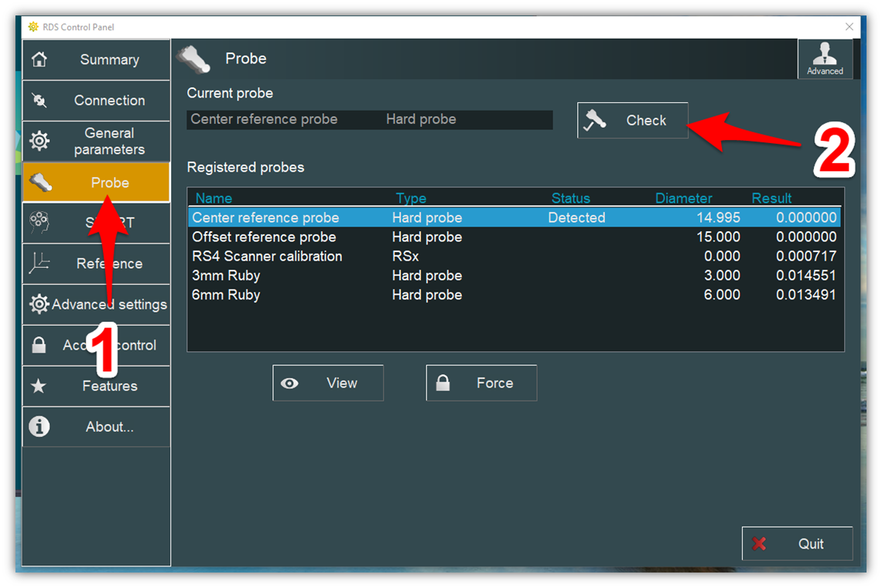Click the Force button
Image resolution: width=882 pixels, height=588 pixels.
click(x=481, y=383)
